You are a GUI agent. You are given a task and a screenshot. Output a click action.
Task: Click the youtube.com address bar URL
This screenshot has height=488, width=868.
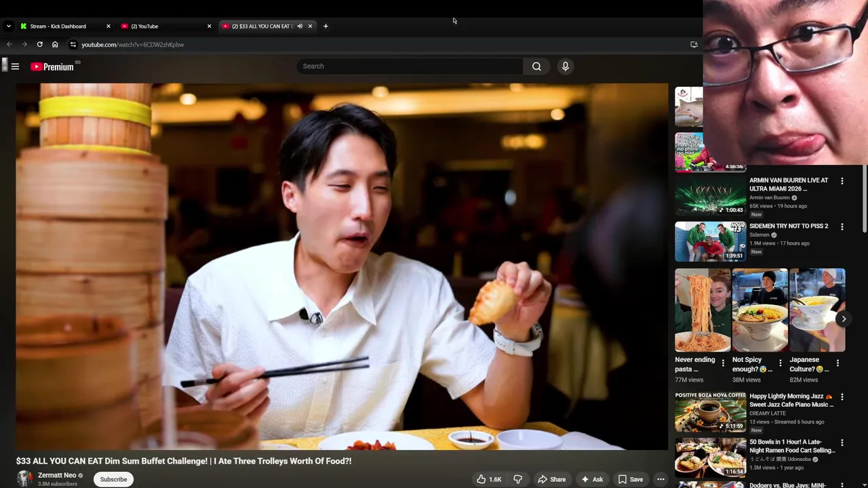tap(133, 45)
